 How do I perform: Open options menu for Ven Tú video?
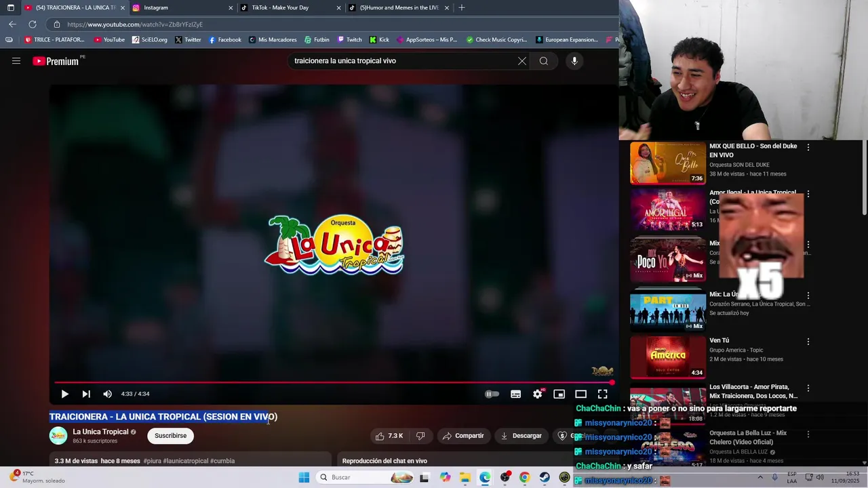point(808,342)
